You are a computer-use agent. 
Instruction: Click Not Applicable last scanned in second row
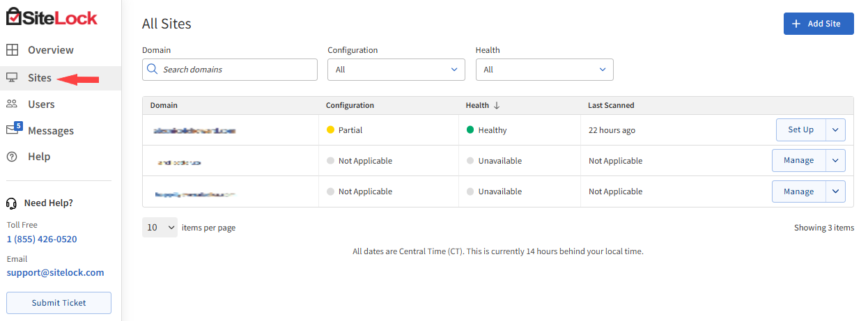615,161
